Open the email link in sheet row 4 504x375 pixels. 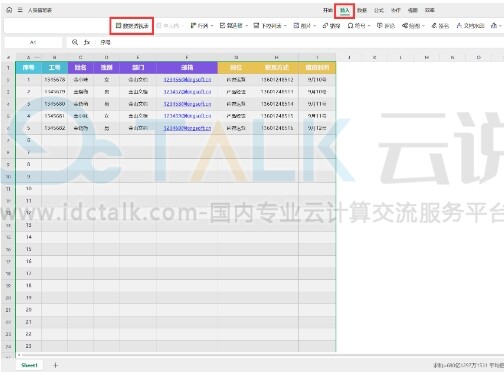187,104
